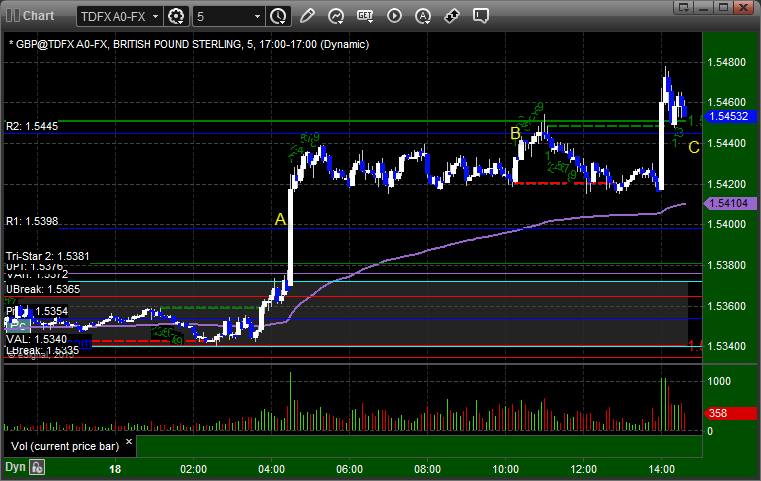
Task: Click the current price tag 1.54532
Action: [729, 116]
